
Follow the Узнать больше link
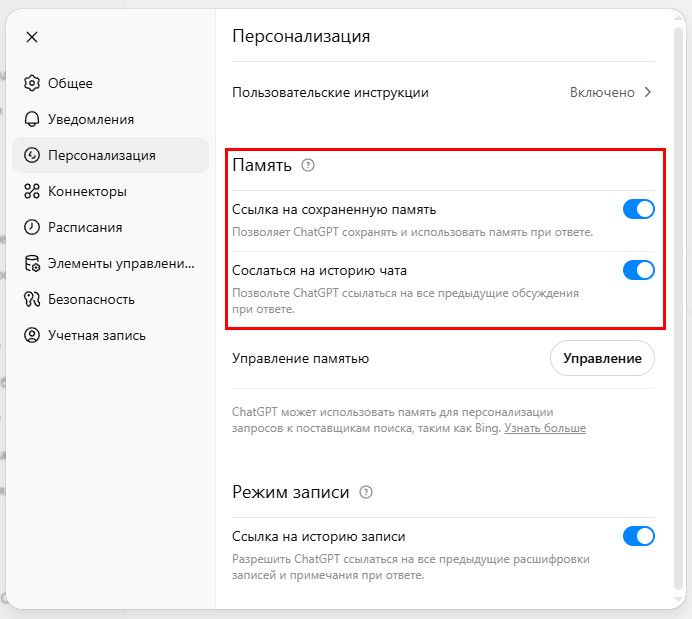545,428
